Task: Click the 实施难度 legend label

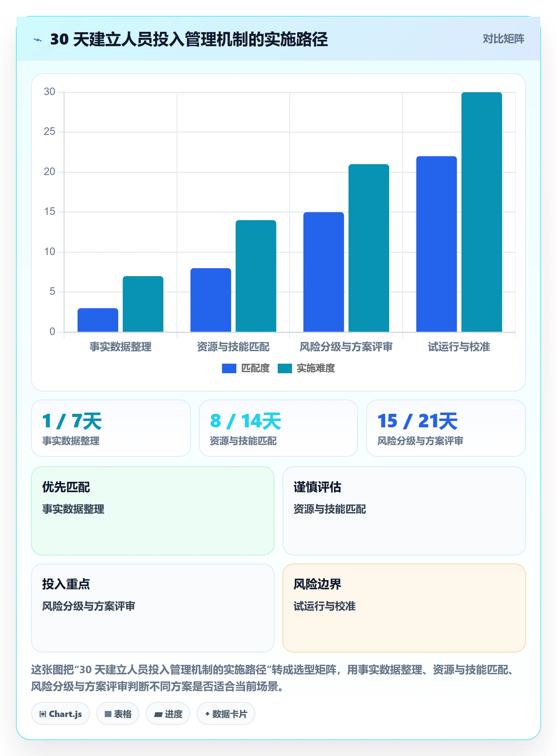Action: [x=316, y=368]
